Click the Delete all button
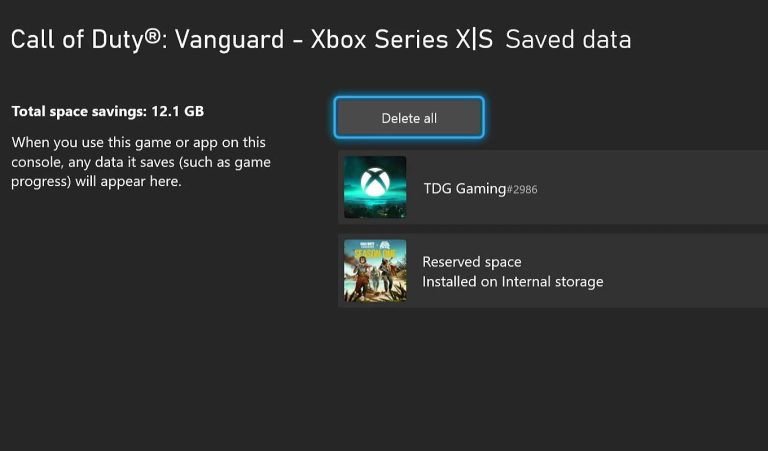 pos(409,118)
